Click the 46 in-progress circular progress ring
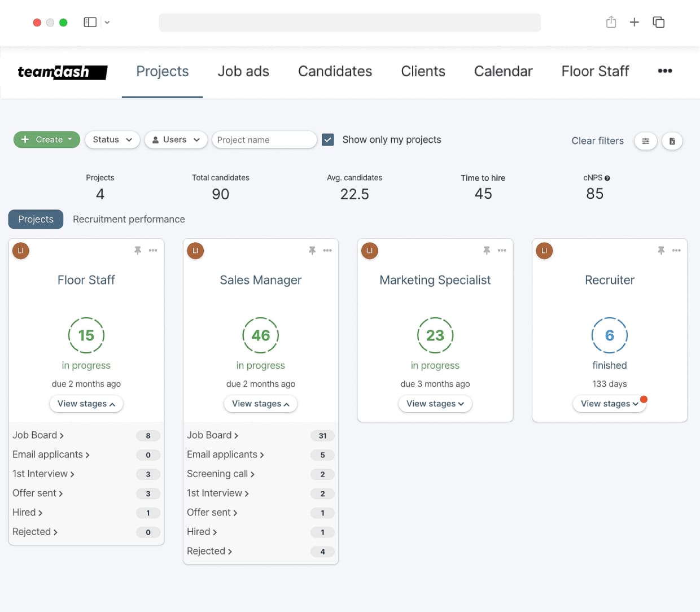The image size is (700, 612). (x=260, y=335)
